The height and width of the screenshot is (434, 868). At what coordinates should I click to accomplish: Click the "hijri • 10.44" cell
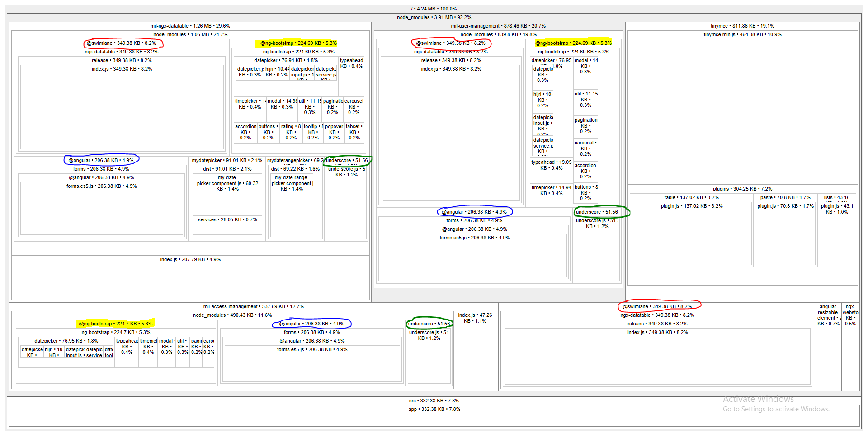click(277, 72)
